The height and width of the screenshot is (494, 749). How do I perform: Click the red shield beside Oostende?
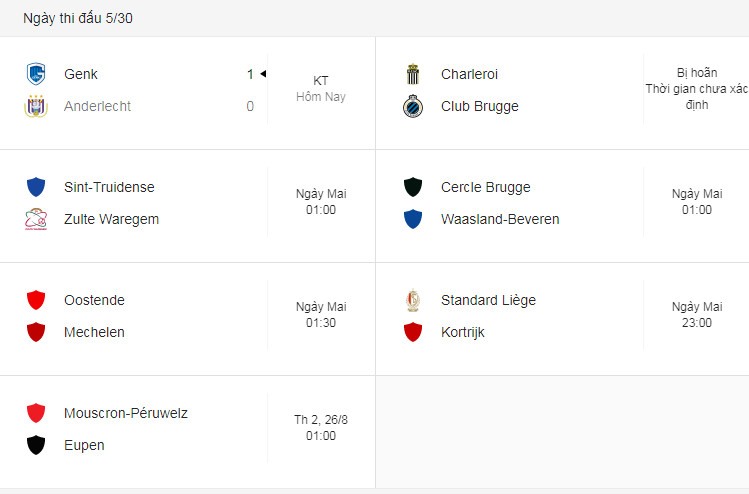click(36, 300)
